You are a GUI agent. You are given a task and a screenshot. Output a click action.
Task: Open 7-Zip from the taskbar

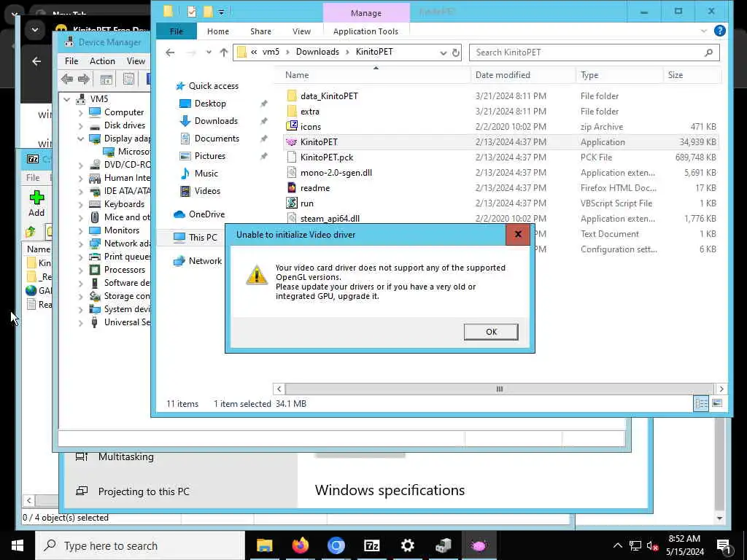[371, 545]
